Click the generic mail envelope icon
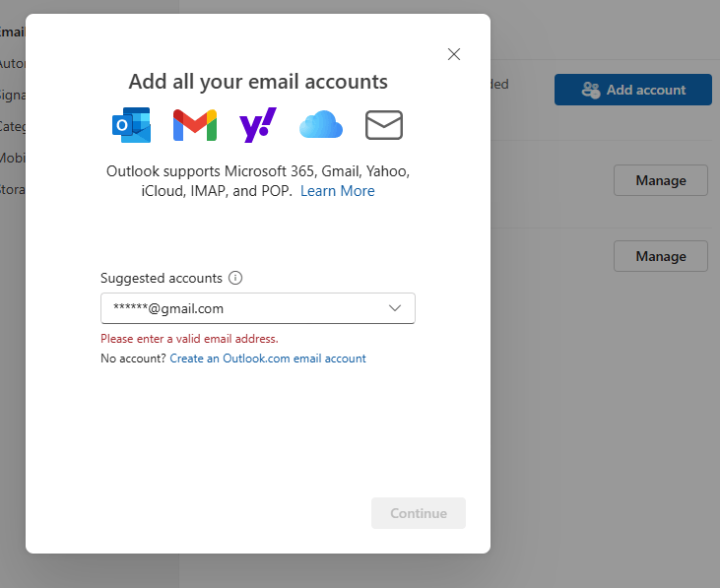The image size is (720, 588). (x=384, y=125)
